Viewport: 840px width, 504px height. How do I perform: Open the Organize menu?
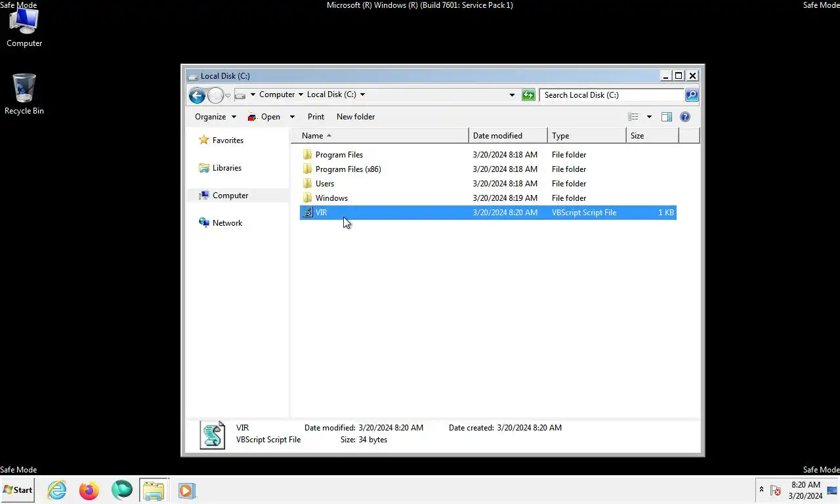tap(215, 117)
